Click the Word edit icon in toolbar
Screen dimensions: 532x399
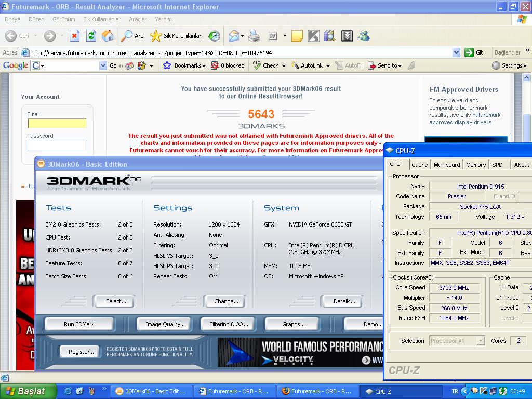coord(273,36)
